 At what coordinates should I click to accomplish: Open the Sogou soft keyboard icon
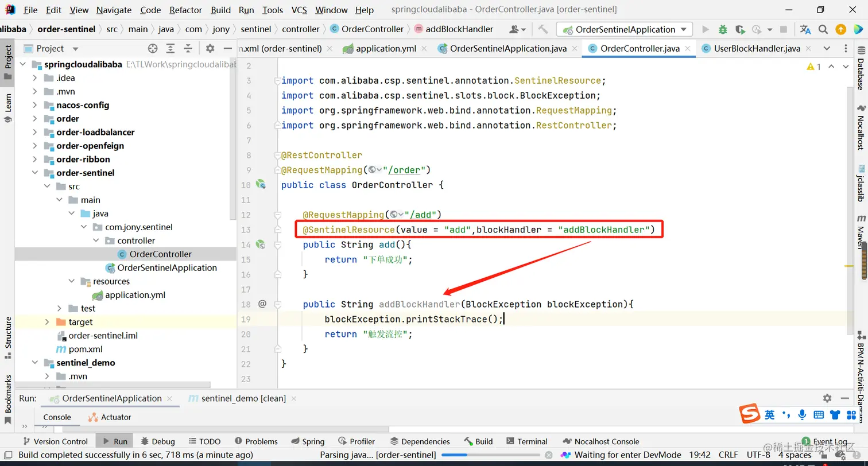coord(819,414)
